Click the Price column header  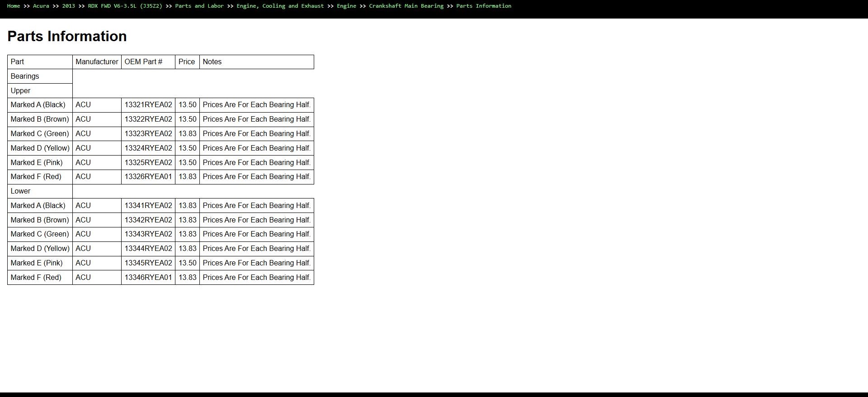pyautogui.click(x=187, y=62)
